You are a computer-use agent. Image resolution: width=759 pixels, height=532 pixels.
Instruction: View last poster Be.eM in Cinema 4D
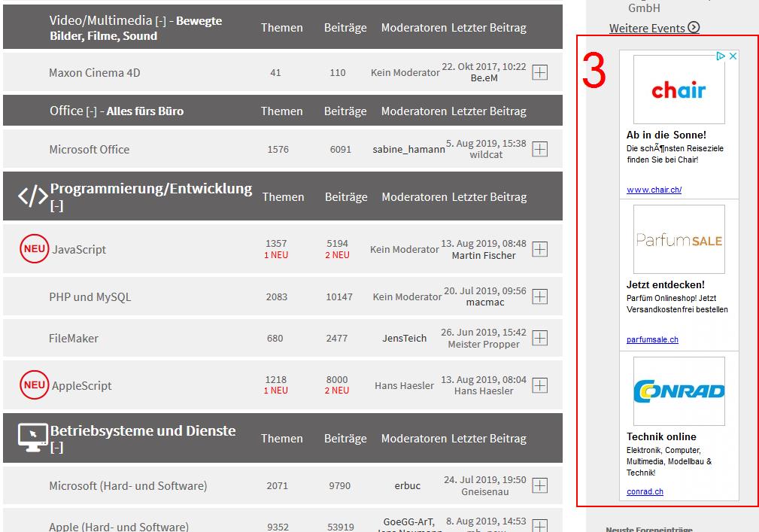[484, 78]
